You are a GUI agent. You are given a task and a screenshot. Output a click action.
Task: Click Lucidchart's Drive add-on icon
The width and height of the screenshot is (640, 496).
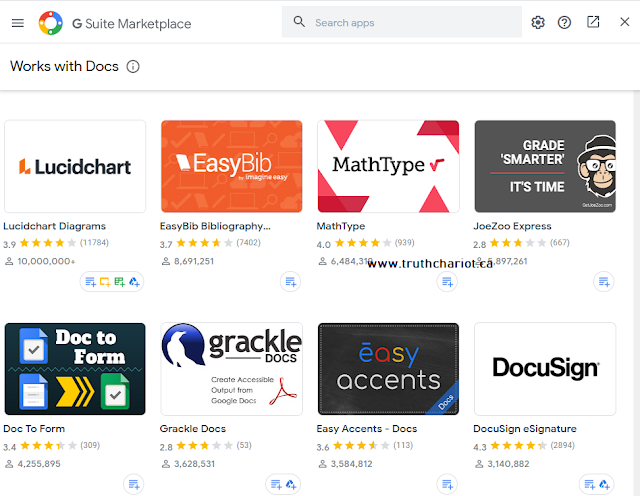coord(134,282)
